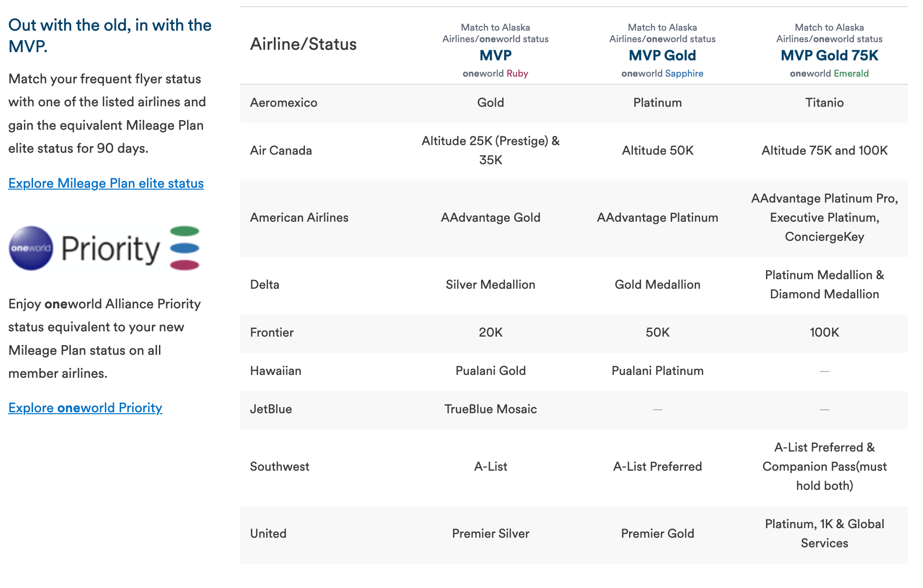Click Hawaiian's Pualani Platinum cell
This screenshot has height=588, width=923.
pos(657,371)
